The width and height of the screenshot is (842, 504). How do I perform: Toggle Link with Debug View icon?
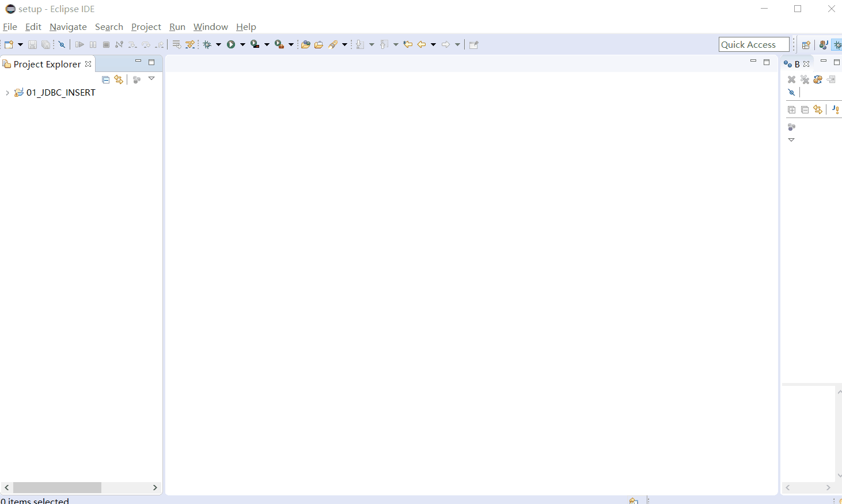[818, 109]
